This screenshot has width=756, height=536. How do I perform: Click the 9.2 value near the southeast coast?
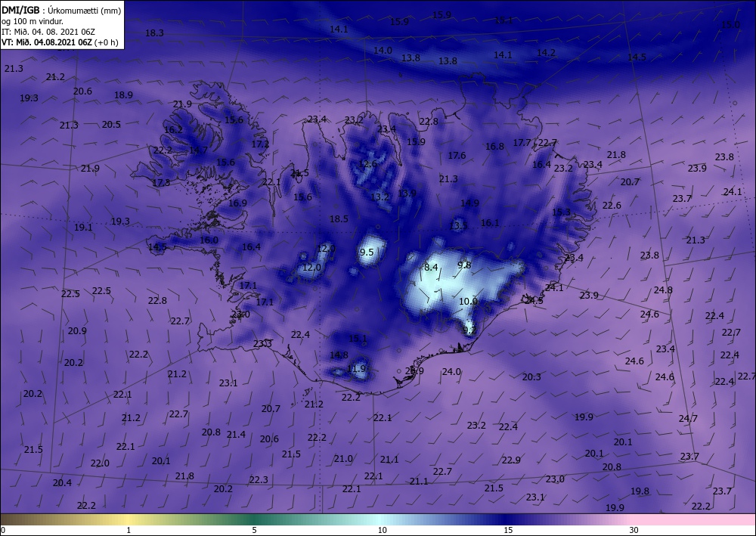coord(469,330)
